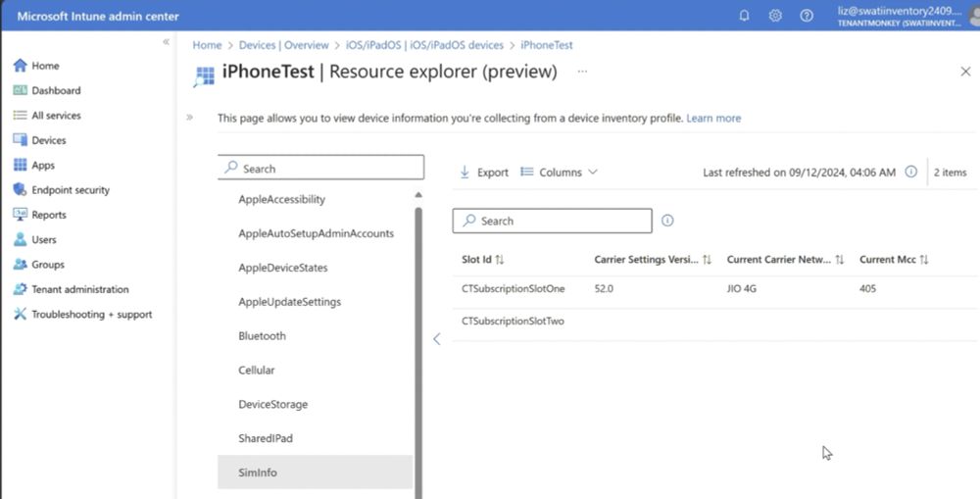Click the Microsoft Intune admin center title
Viewport: 980px width, 499px height.
pos(98,17)
